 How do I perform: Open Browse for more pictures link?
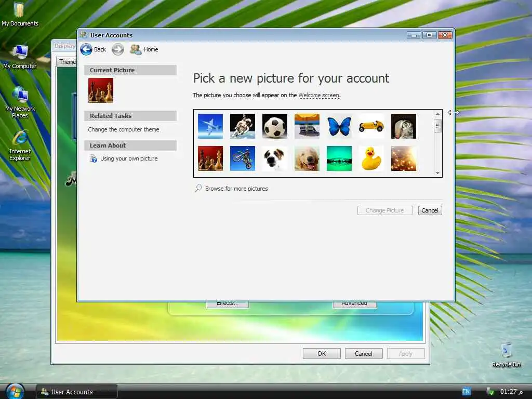pyautogui.click(x=236, y=189)
